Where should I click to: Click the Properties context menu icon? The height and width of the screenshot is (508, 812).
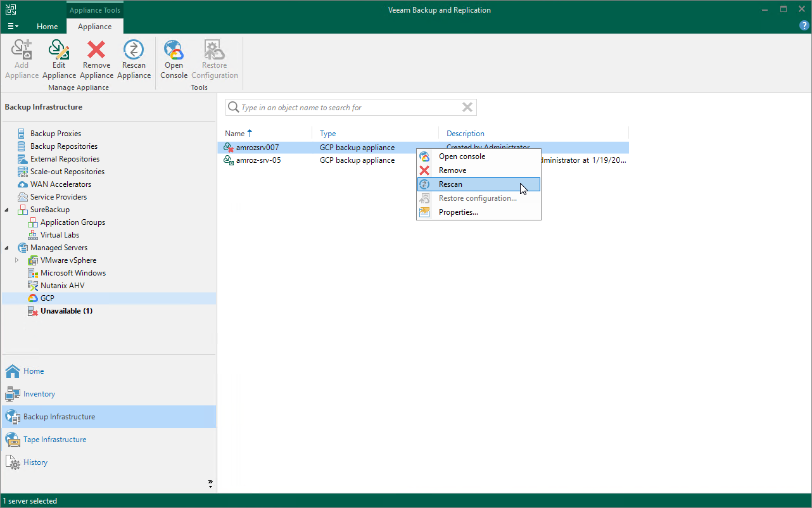425,212
